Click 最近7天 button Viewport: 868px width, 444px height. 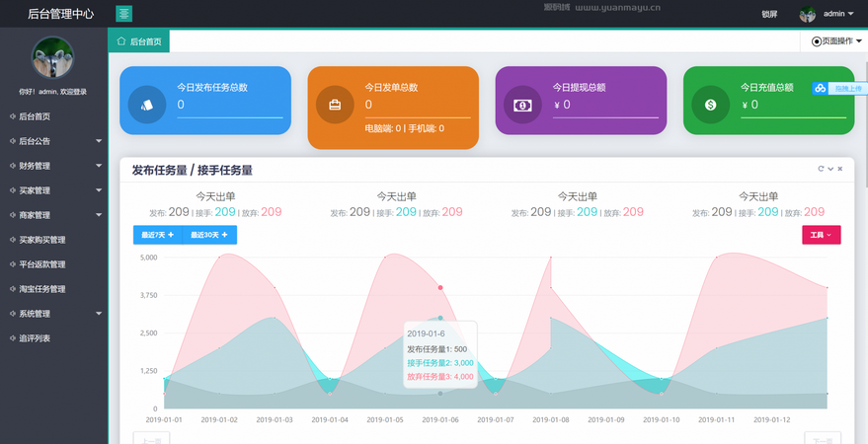(x=157, y=235)
